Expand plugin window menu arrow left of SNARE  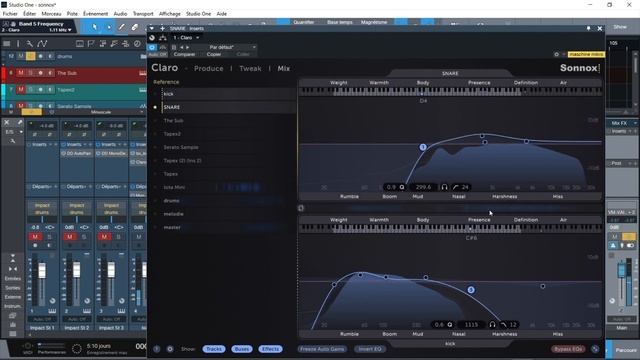point(152,29)
